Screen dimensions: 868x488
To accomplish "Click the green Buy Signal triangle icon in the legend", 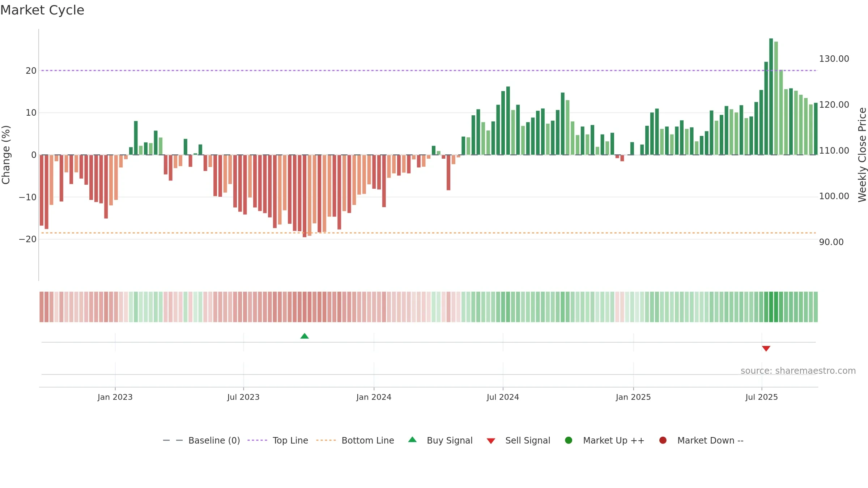I will point(412,440).
